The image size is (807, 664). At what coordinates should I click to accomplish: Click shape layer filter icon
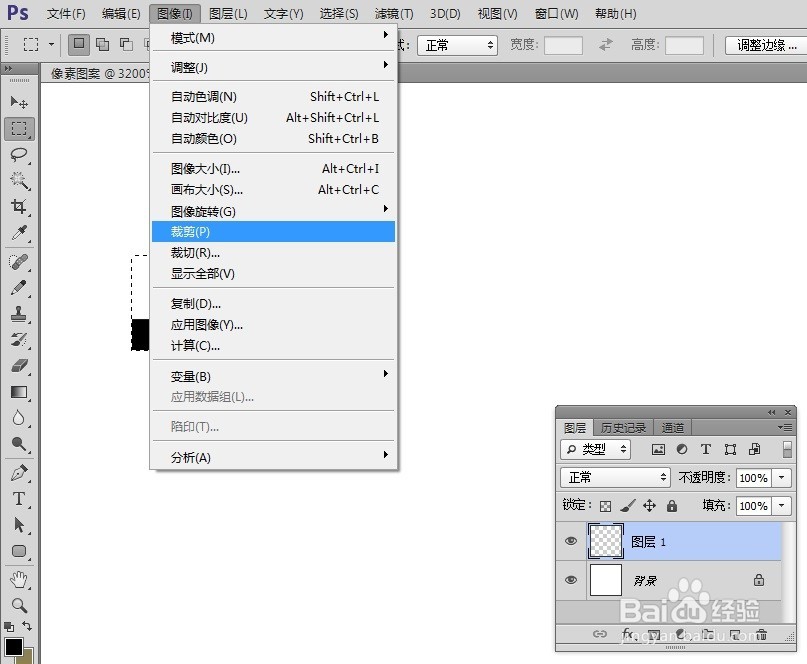(x=730, y=449)
